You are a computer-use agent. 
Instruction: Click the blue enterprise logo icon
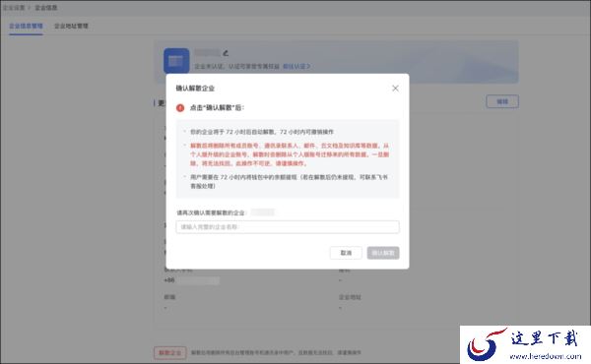click(176, 61)
